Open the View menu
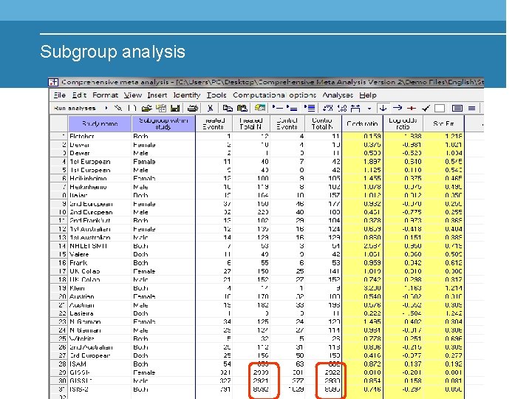 pos(133,95)
